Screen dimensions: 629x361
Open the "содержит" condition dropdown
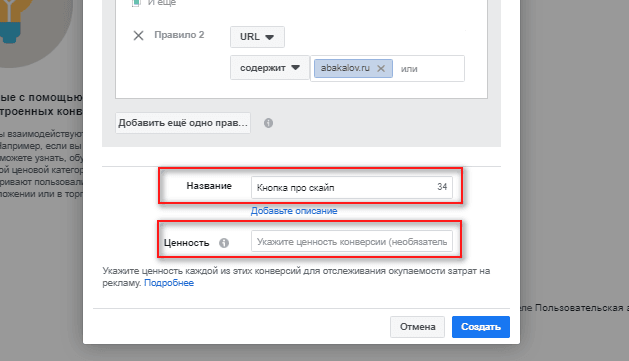coord(270,68)
